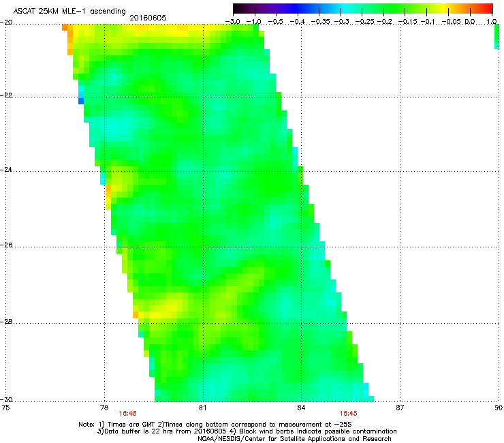
Task: Click latitude axis label -24
Action: (x=6, y=170)
